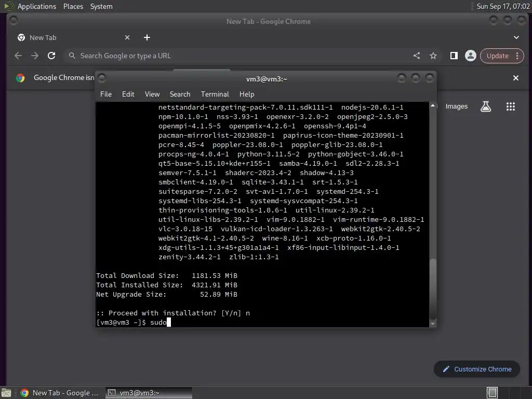The image size is (532, 399).
Task: Click the Chrome Update button
Action: click(497, 56)
